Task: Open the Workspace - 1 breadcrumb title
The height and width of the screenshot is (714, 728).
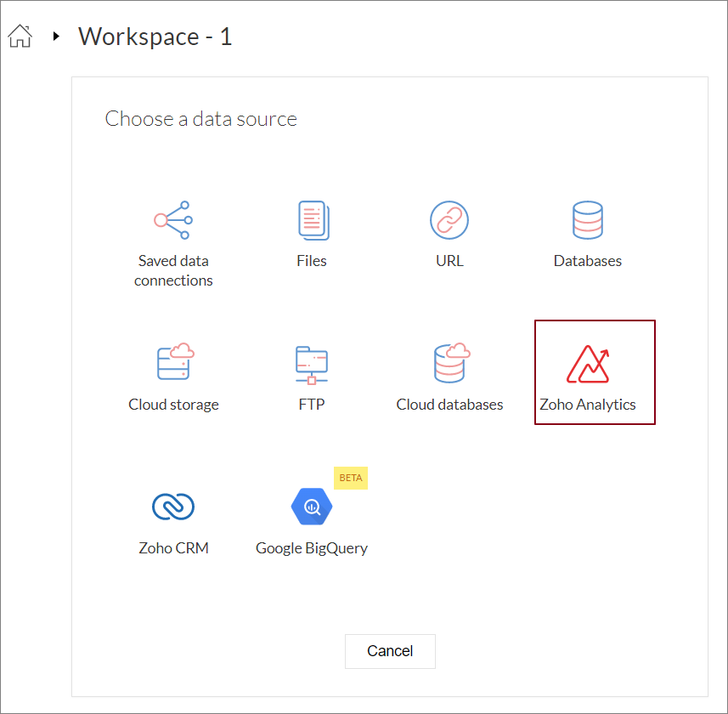Action: click(x=155, y=37)
